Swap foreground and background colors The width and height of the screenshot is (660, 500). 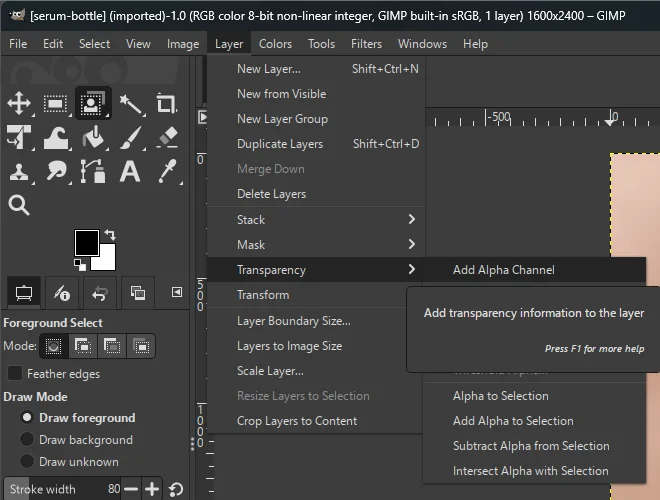tap(110, 234)
